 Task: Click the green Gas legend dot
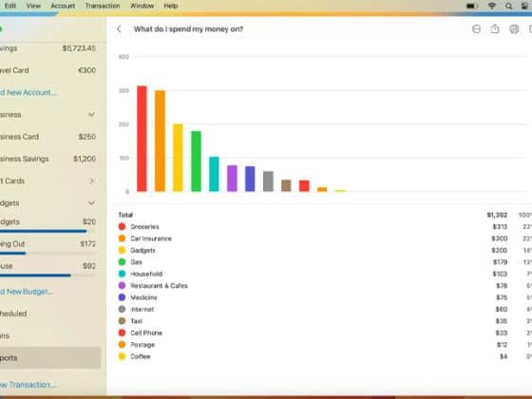click(x=122, y=262)
